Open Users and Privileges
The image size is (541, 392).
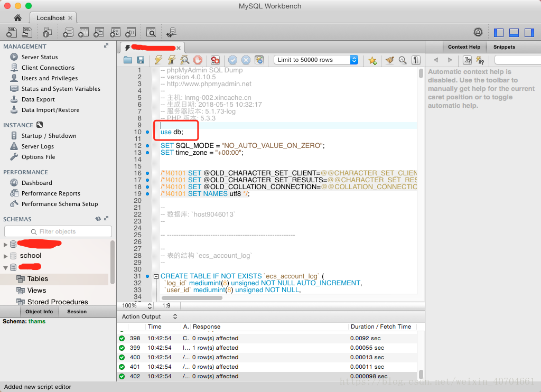[x=50, y=78]
